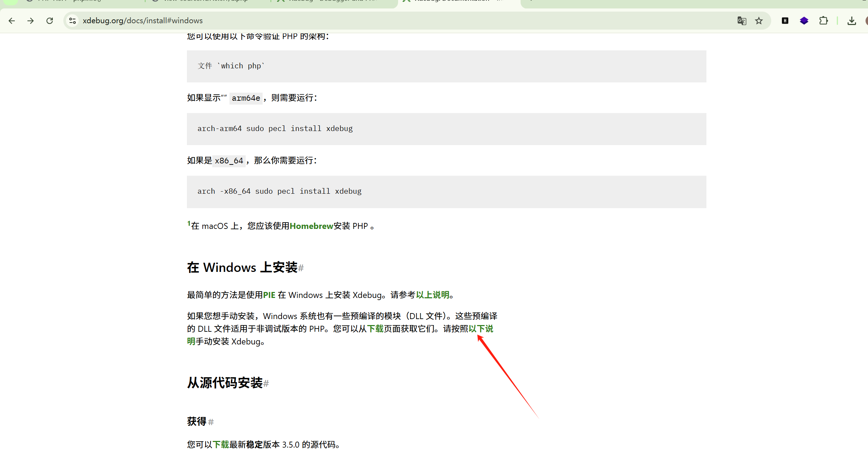Reload the xdebug docs page
The width and height of the screenshot is (868, 461).
click(x=50, y=21)
